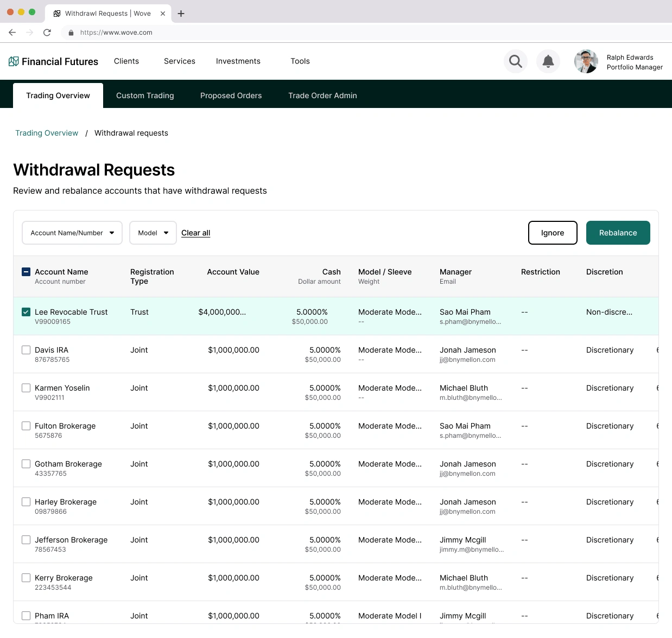This screenshot has width=672, height=638.
Task: Click the Financial Futures logo icon
Action: 14,61
